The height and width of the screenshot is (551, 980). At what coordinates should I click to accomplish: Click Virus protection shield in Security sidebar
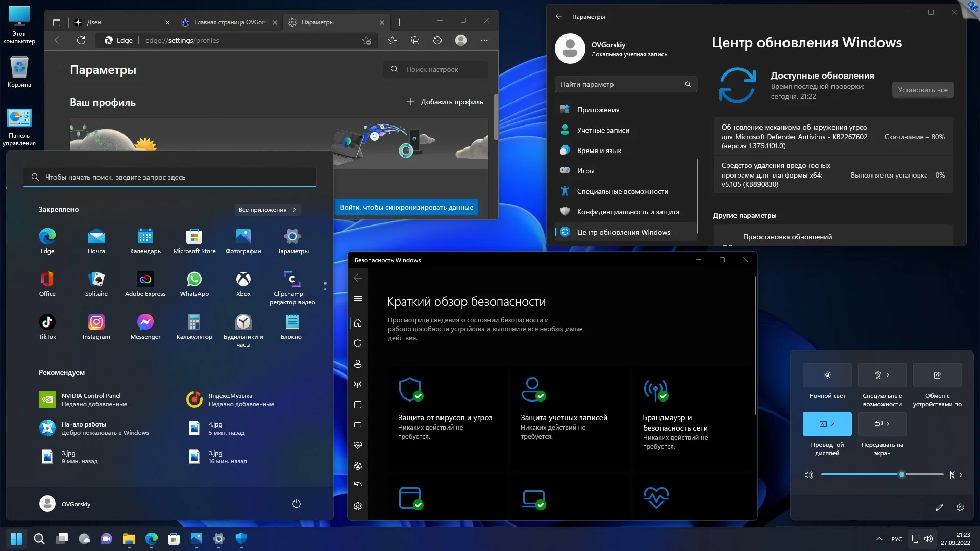coord(358,343)
